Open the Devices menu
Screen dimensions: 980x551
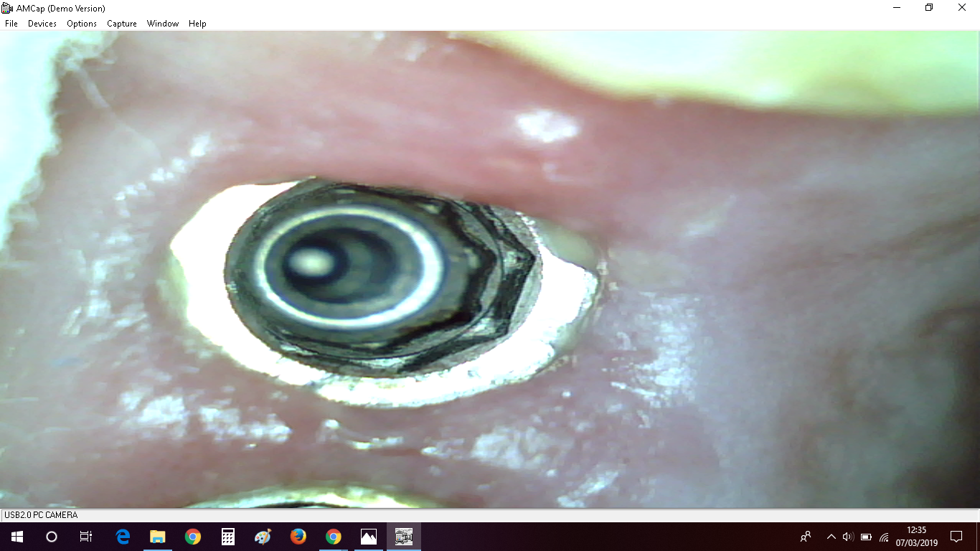tap(42, 24)
